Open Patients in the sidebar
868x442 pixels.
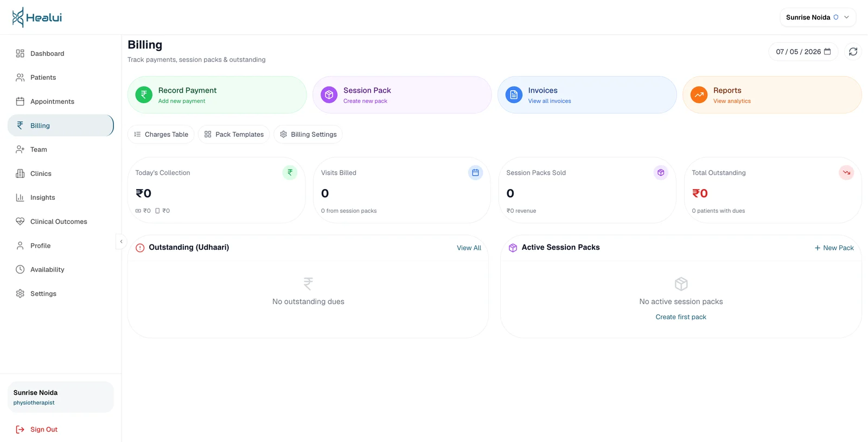pos(61,78)
